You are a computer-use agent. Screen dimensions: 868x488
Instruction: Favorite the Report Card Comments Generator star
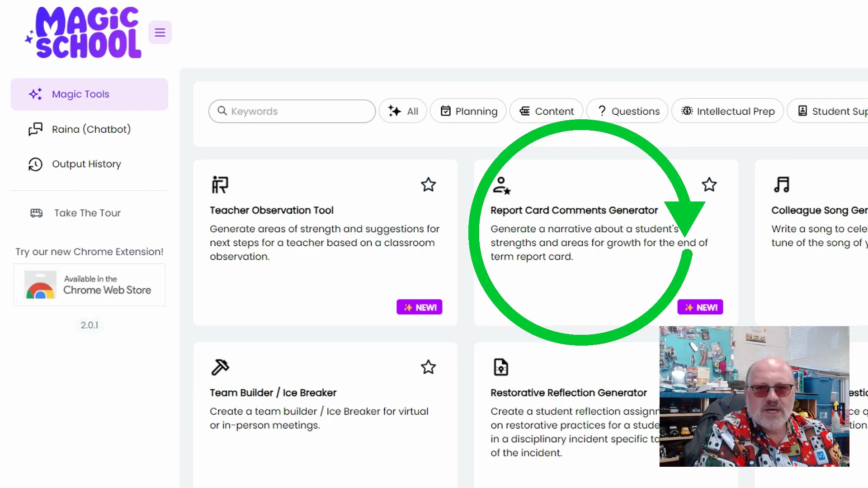(709, 185)
